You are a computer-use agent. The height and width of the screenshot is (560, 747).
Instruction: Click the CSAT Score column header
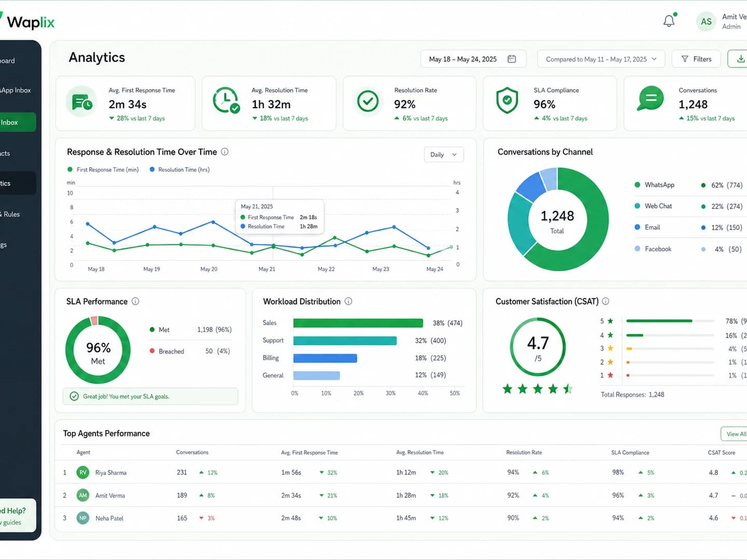(722, 452)
